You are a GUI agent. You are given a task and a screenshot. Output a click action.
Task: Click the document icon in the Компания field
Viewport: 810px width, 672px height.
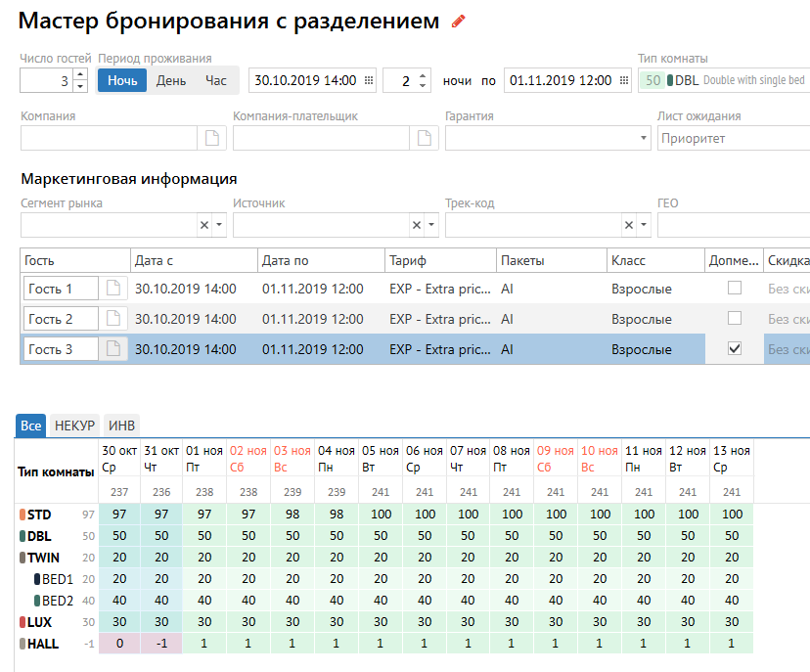211,139
